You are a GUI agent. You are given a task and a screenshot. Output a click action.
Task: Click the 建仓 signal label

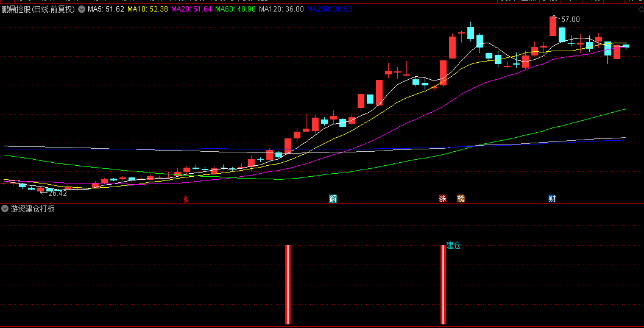coord(453,245)
